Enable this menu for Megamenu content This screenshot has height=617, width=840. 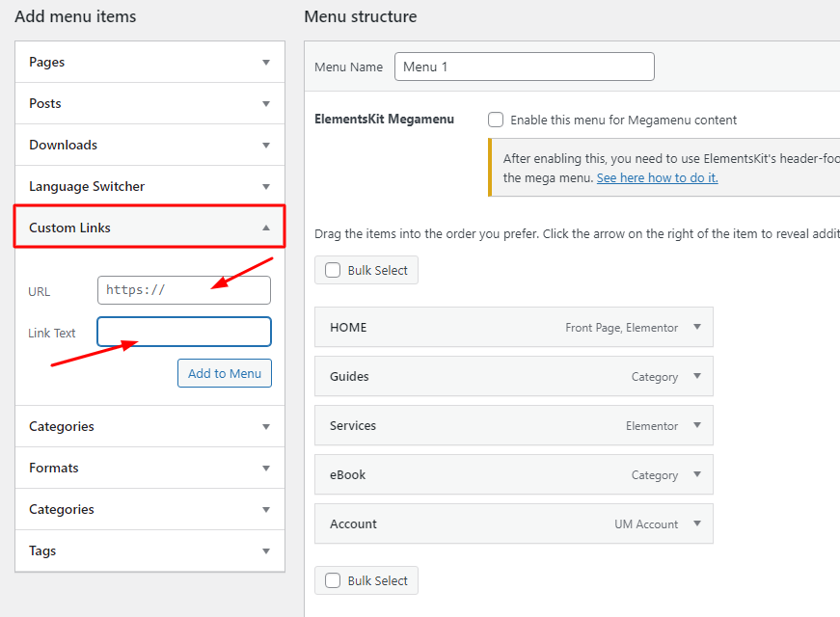(496, 121)
